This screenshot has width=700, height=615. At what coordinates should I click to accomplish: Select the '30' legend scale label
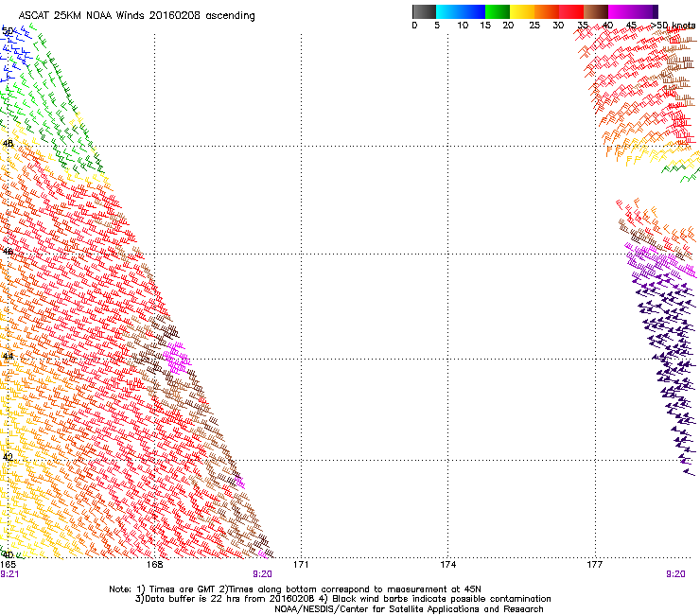pos(558,25)
